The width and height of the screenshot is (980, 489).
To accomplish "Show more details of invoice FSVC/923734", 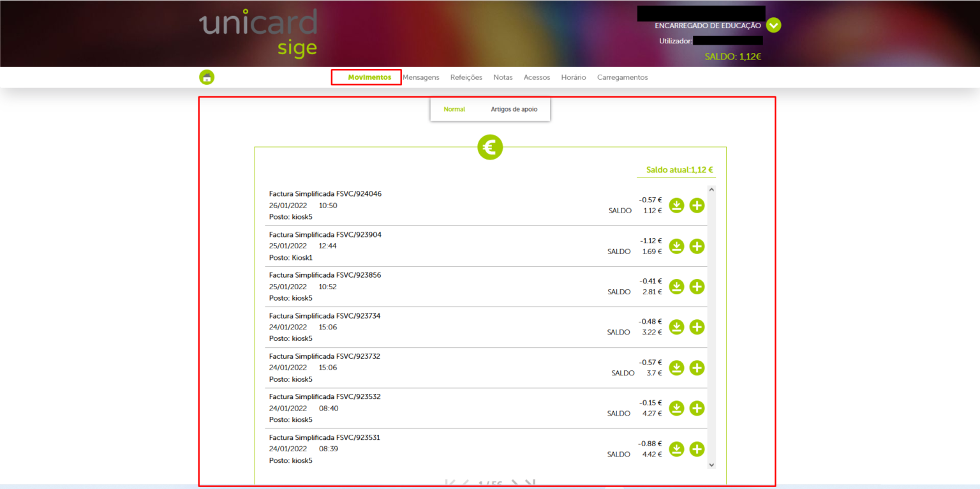I will 697,327.
